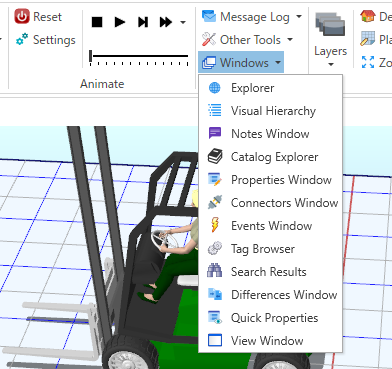Viewport: 392px width, 369px height.
Task: Play the animation
Action: tap(120, 22)
